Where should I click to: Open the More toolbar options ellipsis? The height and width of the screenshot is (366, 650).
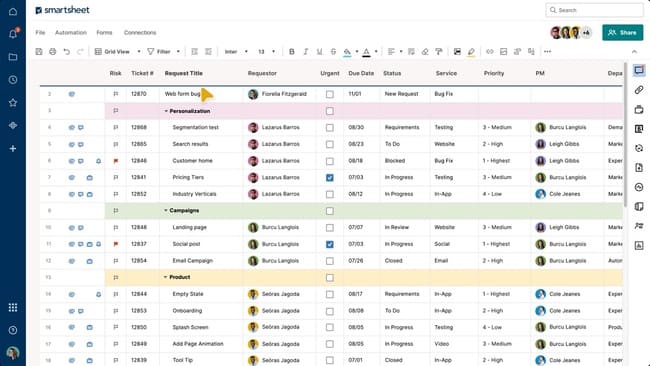pos(548,52)
